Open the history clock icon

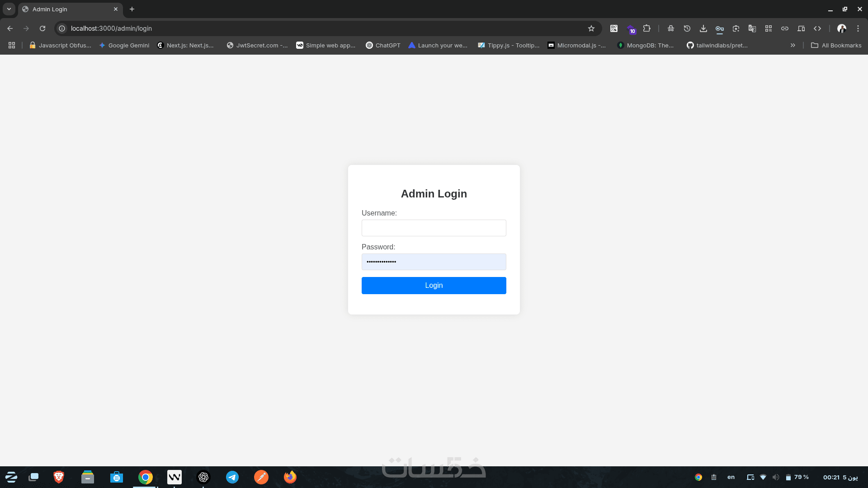[x=687, y=28]
